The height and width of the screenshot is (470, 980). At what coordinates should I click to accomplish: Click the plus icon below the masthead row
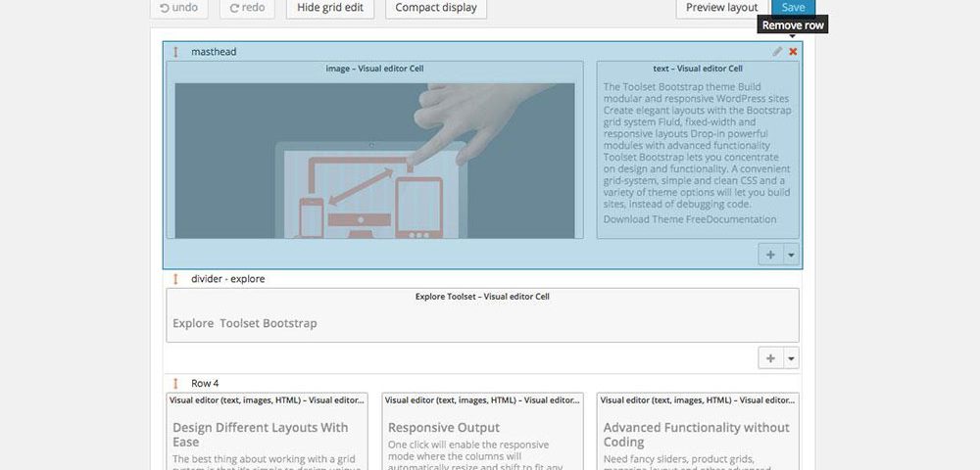pos(770,255)
